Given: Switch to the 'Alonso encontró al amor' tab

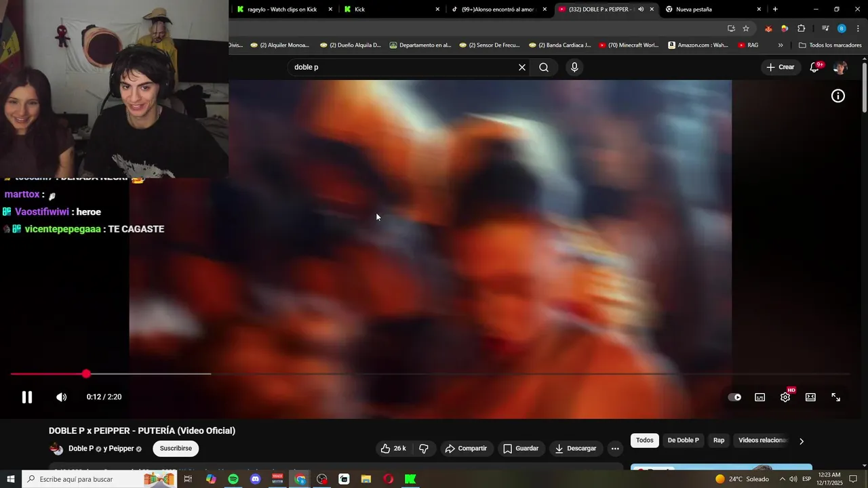Looking at the screenshot, I should click(497, 9).
